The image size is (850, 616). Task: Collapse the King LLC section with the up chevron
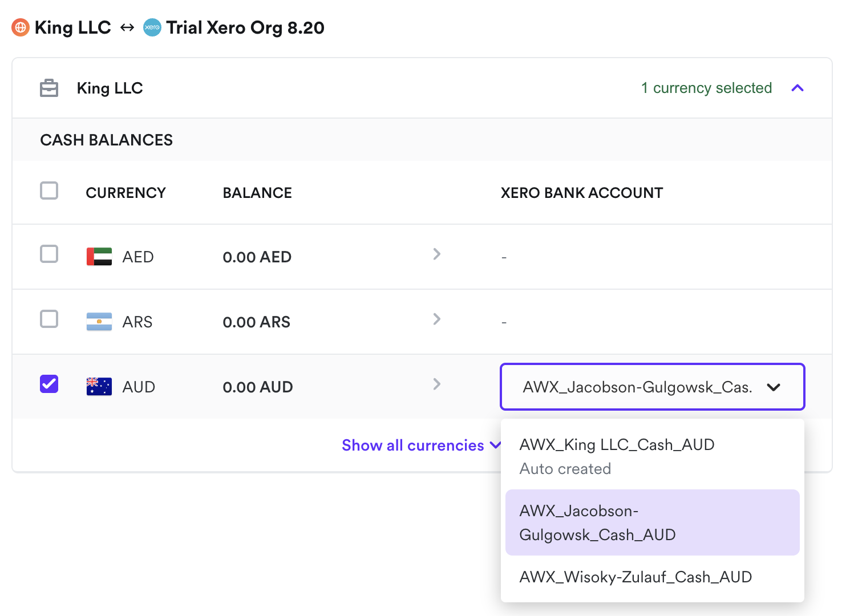coord(798,88)
